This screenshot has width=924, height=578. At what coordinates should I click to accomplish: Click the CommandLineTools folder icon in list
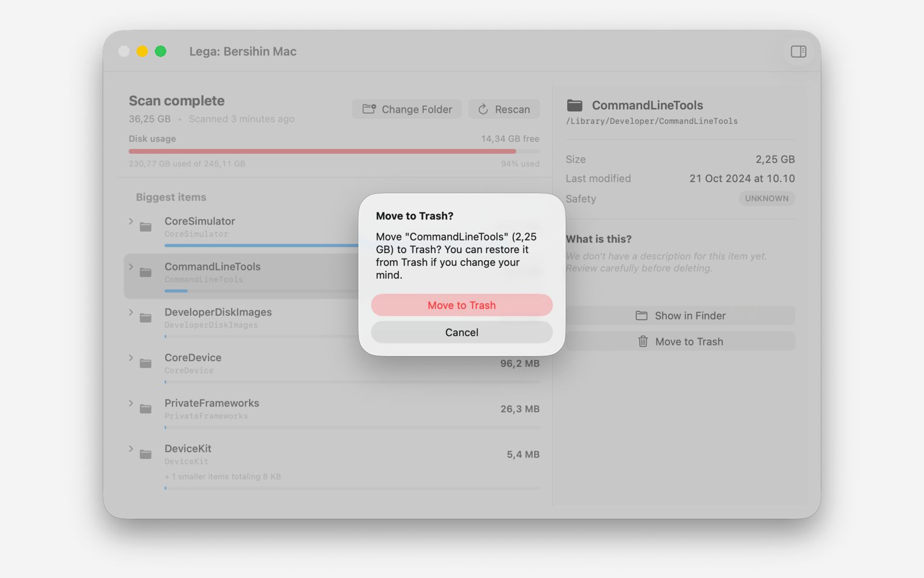pos(146,272)
